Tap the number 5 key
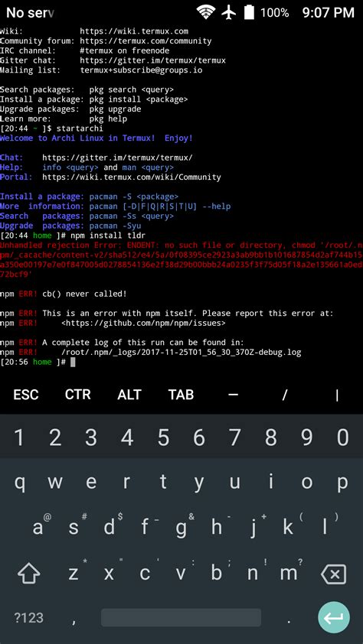This screenshot has height=644, width=363. click(163, 437)
